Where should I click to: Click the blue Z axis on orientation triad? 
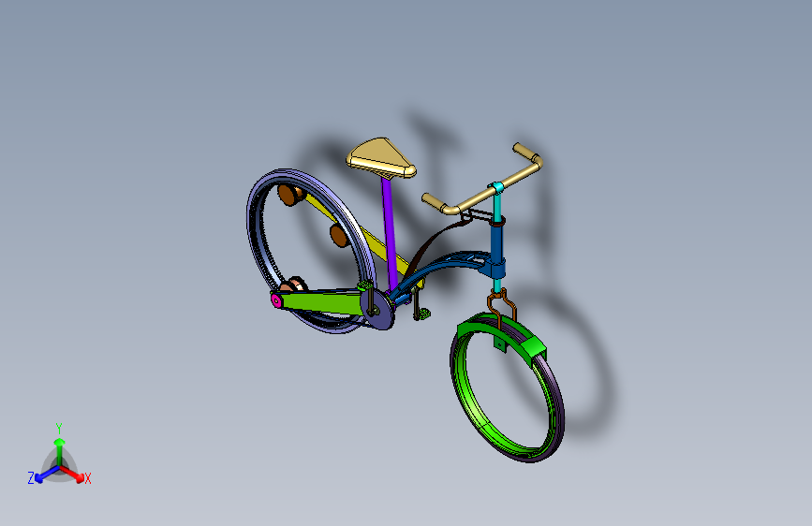click(46, 475)
